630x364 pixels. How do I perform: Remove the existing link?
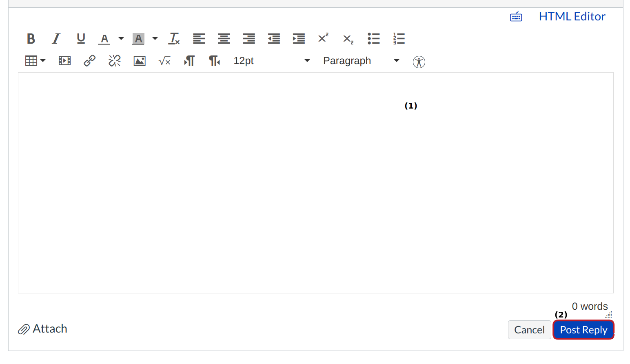pos(114,60)
